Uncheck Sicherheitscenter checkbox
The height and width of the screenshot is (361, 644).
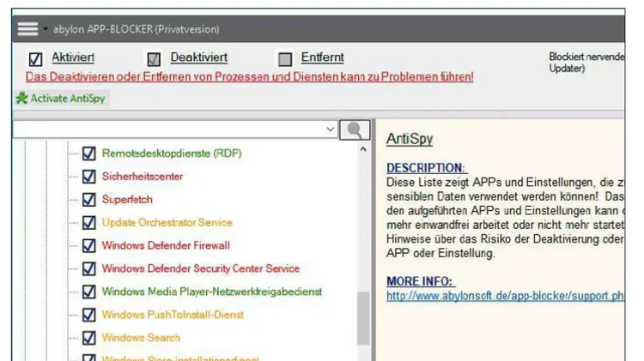point(89,177)
